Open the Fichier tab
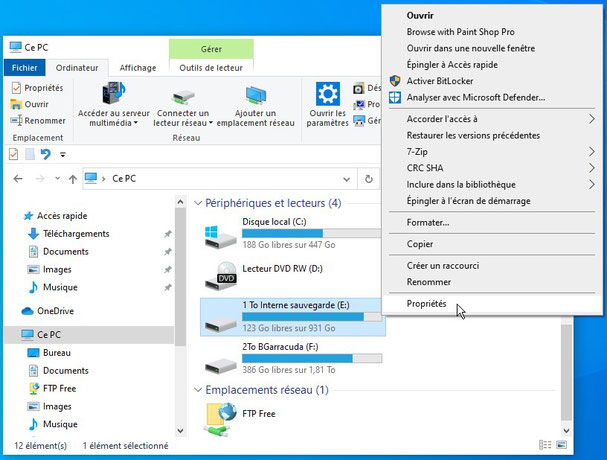 coord(24,68)
